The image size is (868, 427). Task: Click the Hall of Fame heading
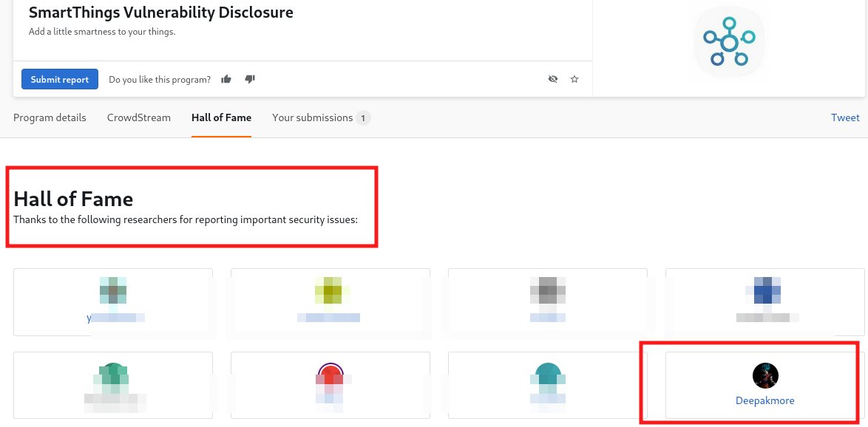point(73,199)
